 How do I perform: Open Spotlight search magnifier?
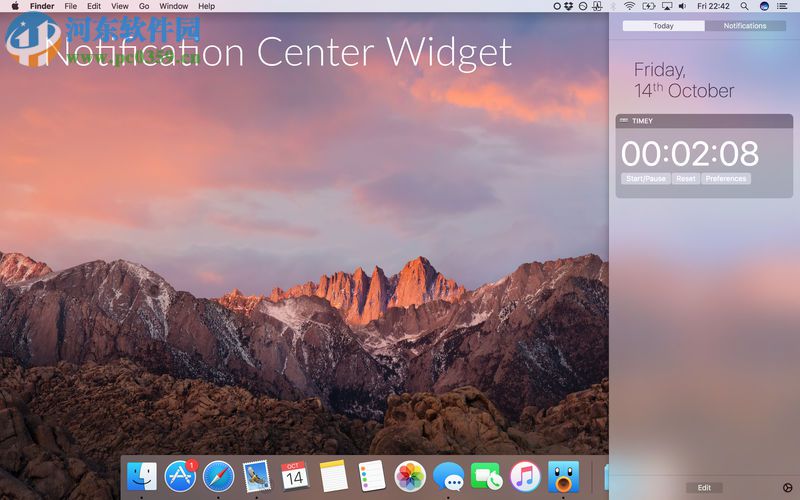point(746,6)
